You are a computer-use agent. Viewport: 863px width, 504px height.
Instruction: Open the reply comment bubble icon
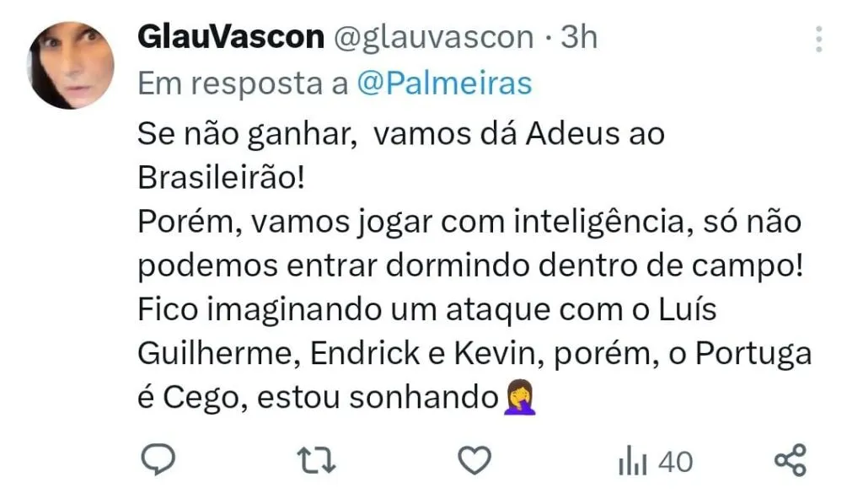[158, 459]
